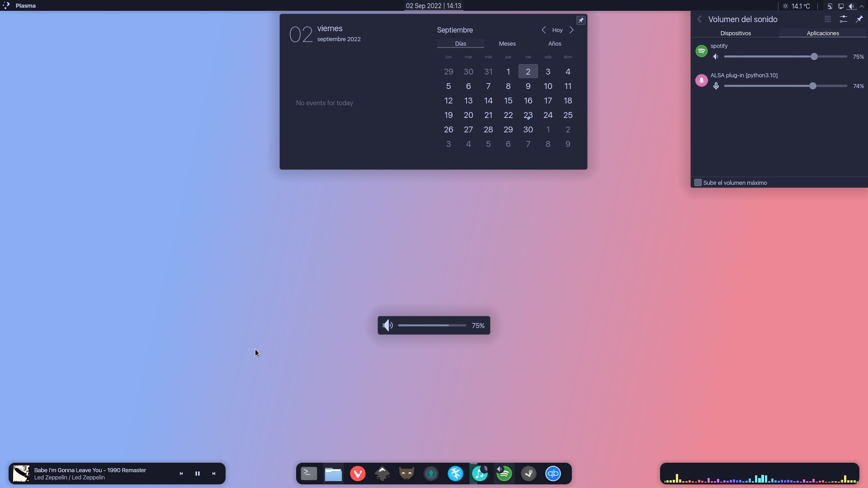The height and width of the screenshot is (488, 868).
Task: Launch Inkscape from the dock
Action: click(382, 474)
